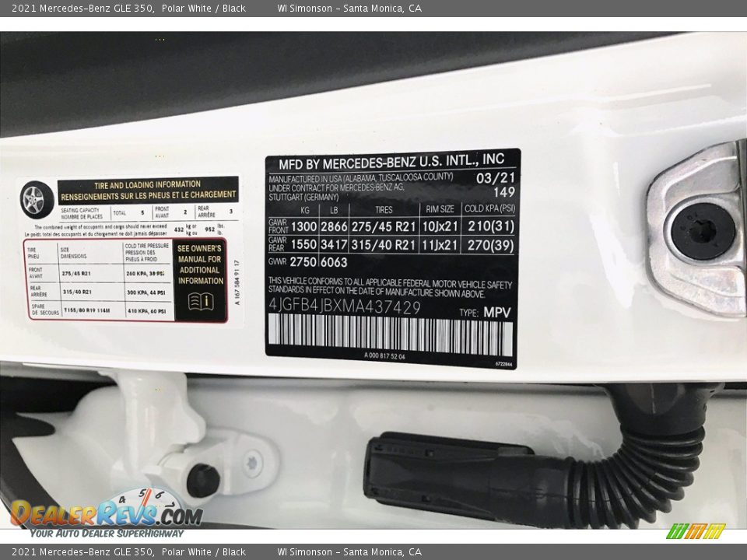Click 275/45 R21 on the white tire placard

pyautogui.click(x=75, y=274)
